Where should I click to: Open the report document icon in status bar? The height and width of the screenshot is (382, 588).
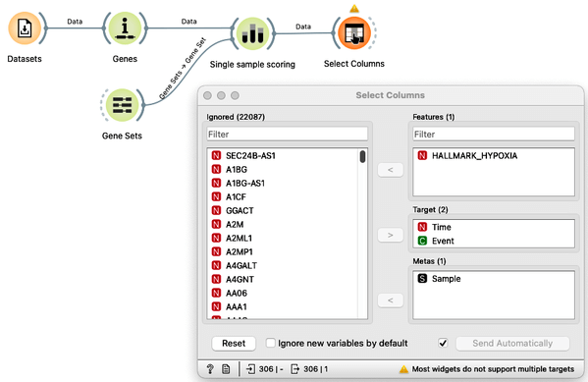pos(226,369)
